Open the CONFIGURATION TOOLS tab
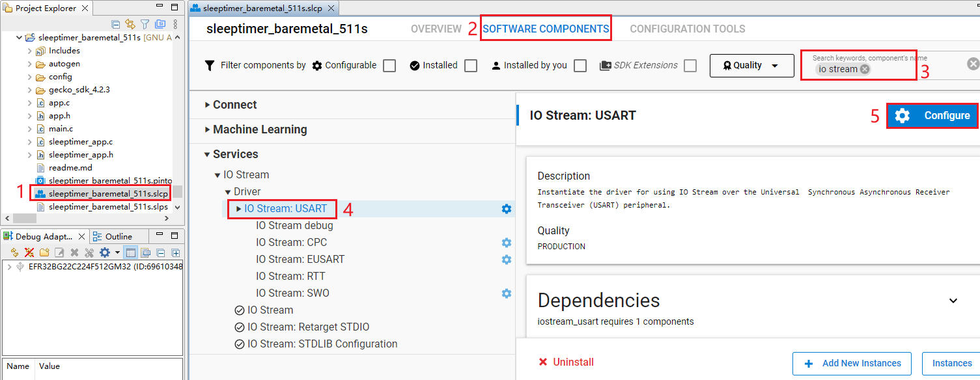The image size is (980, 380). 687,29
